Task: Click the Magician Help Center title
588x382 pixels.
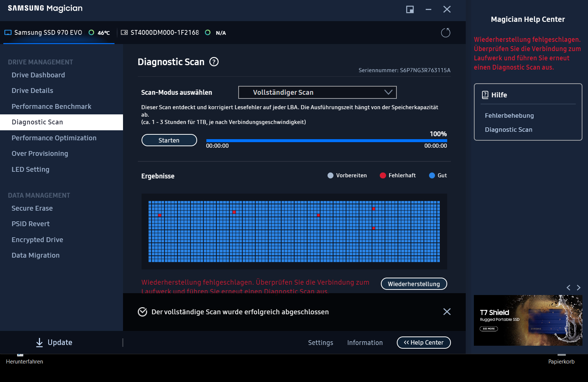Action: click(528, 19)
